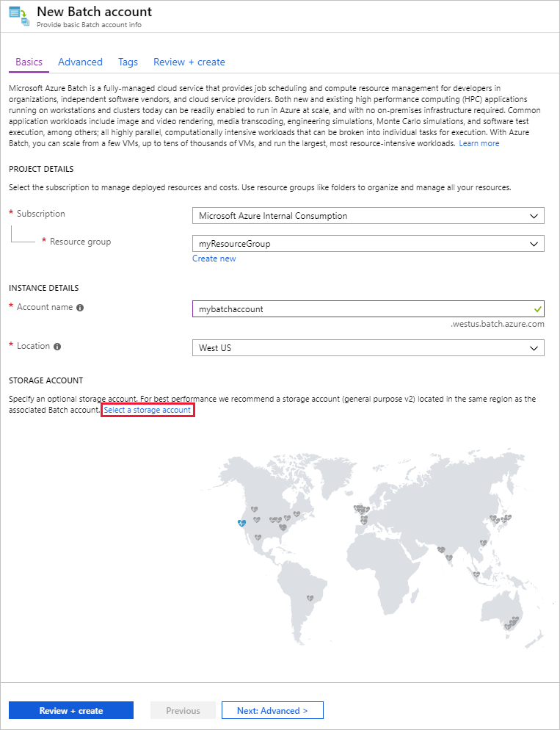Image resolution: width=560 pixels, height=730 pixels.
Task: Click the highlighted West US map marker
Action: pos(241,523)
